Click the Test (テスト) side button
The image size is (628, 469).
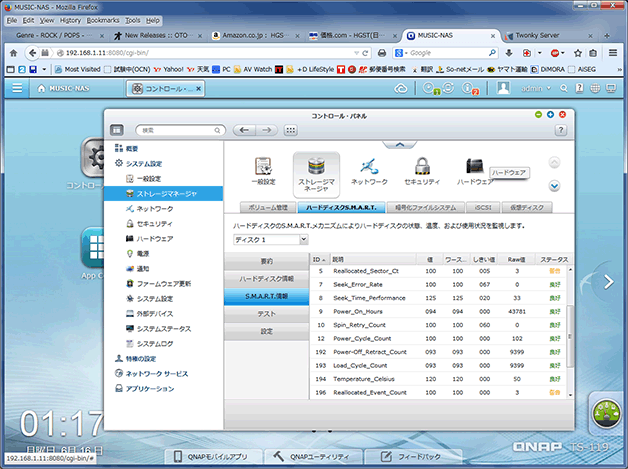pyautogui.click(x=266, y=313)
